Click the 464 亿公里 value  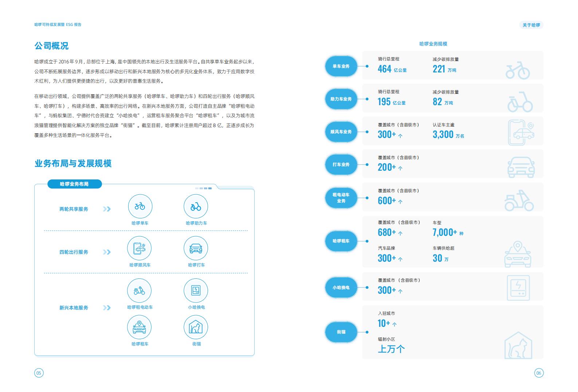(392, 69)
